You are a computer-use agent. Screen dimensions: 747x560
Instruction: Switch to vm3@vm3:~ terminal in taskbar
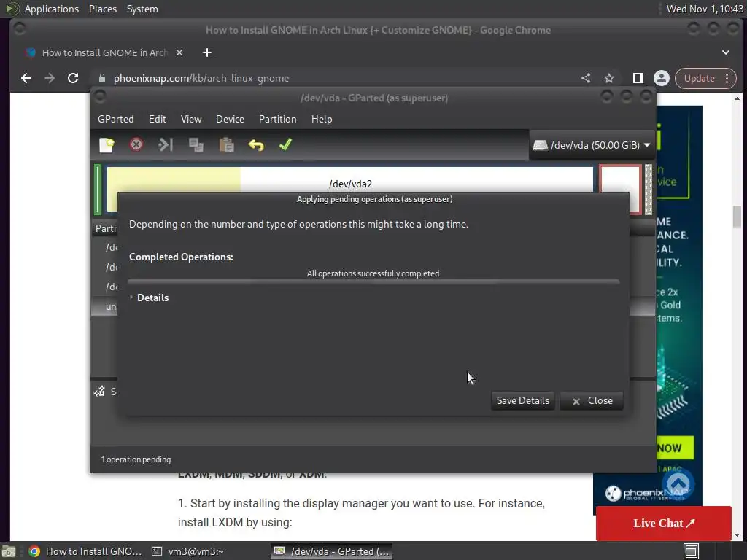pos(188,551)
